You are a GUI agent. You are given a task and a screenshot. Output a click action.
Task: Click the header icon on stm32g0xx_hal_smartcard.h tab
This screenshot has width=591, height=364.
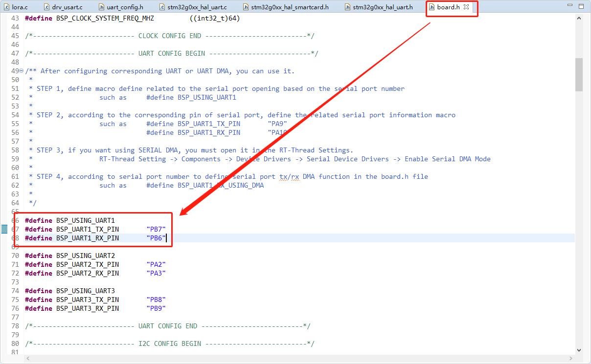coord(246,7)
